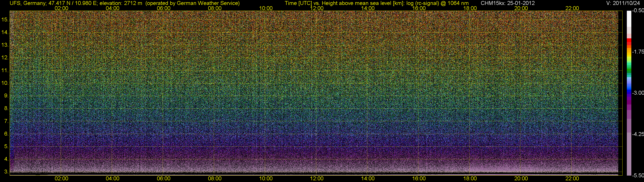Viewport: 644px width, 182px height.
Task: Click the "log (rc-signal) @ 1064 nm" text
Action: (x=437, y=3)
